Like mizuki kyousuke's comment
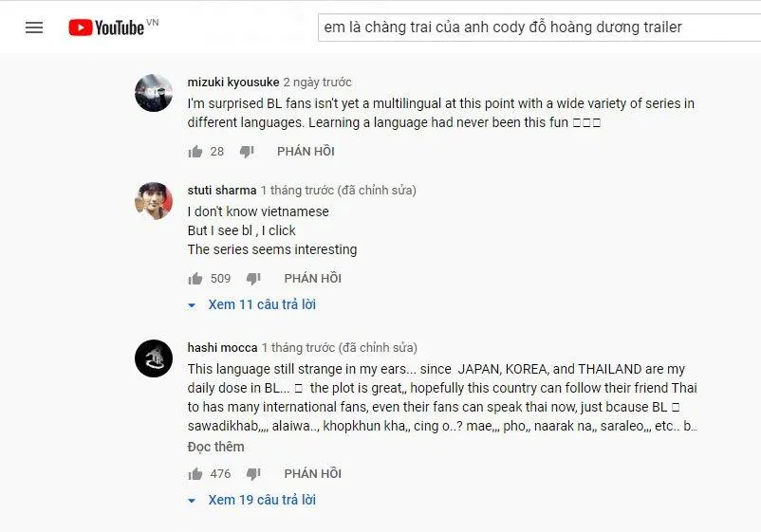761x532 pixels. [x=195, y=152]
